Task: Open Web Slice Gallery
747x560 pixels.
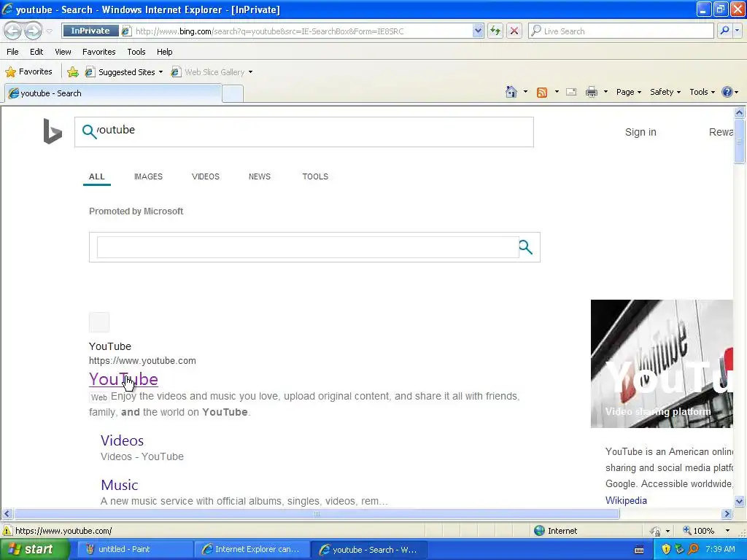Action: [x=208, y=72]
